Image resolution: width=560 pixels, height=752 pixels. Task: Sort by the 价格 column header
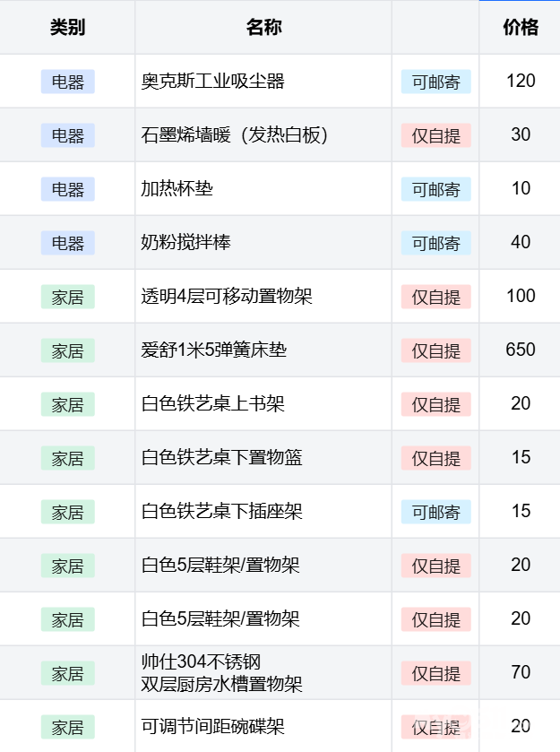pos(520,28)
